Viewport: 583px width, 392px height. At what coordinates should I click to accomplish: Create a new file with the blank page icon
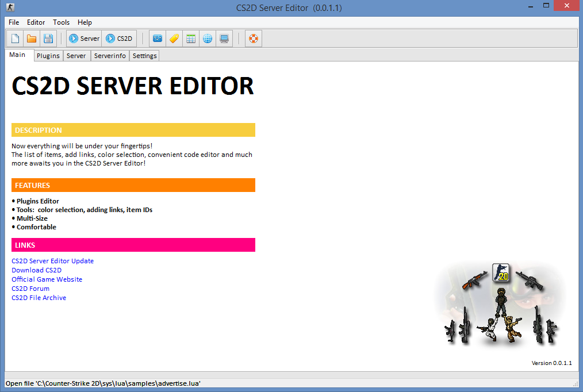point(16,39)
